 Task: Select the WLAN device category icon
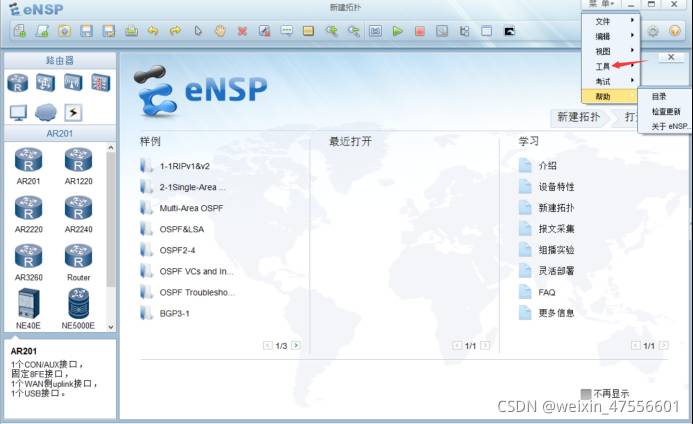73,83
